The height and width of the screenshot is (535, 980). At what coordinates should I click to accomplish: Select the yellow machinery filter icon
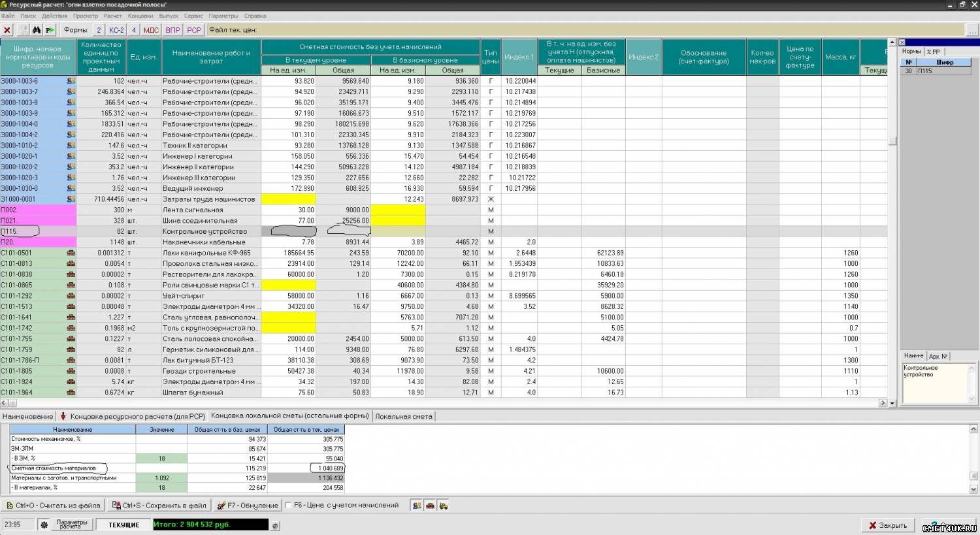click(443, 505)
